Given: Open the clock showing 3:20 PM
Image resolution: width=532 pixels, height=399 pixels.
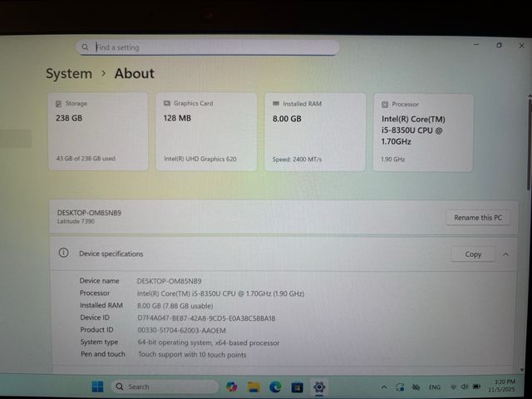Looking at the screenshot, I should click(x=501, y=386).
